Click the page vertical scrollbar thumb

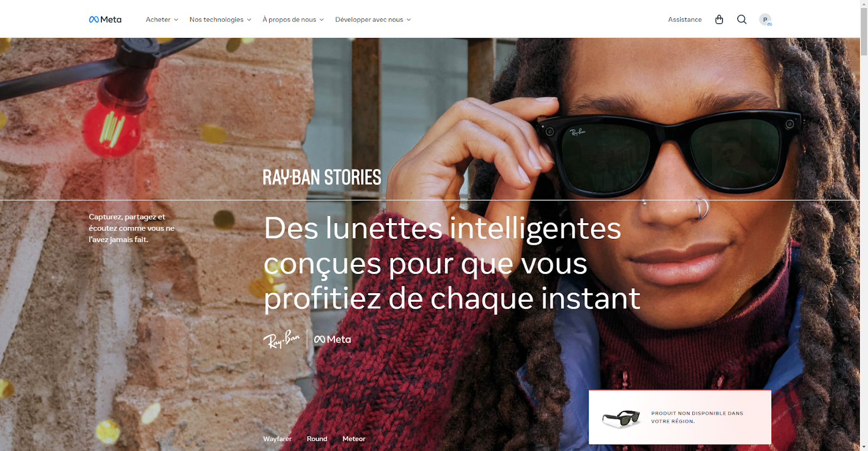point(864,31)
